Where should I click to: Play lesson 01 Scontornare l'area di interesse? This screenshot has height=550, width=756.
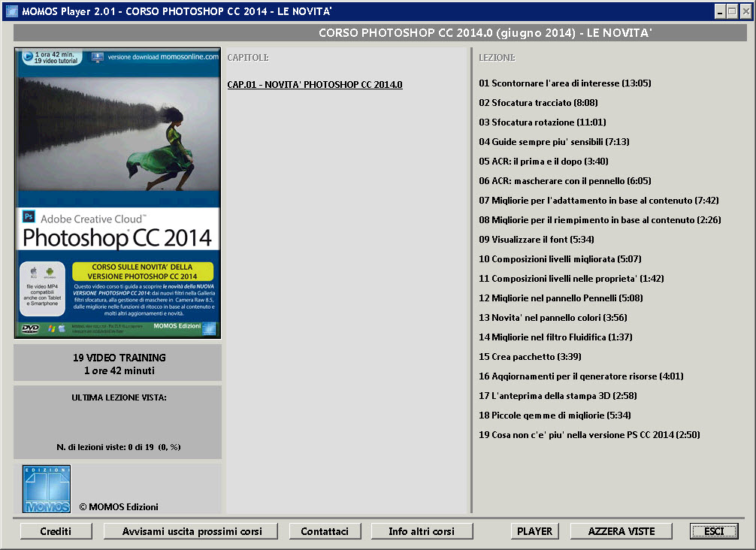[x=564, y=83]
